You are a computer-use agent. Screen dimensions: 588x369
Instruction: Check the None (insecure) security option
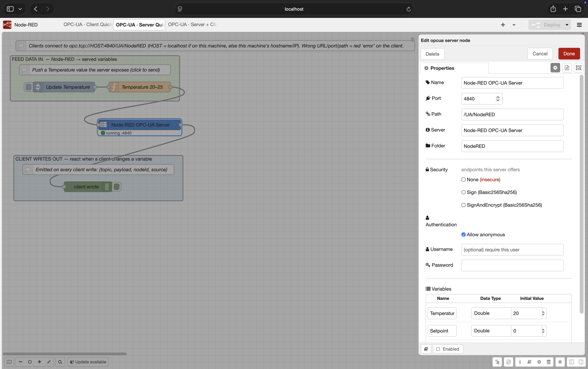tap(463, 180)
